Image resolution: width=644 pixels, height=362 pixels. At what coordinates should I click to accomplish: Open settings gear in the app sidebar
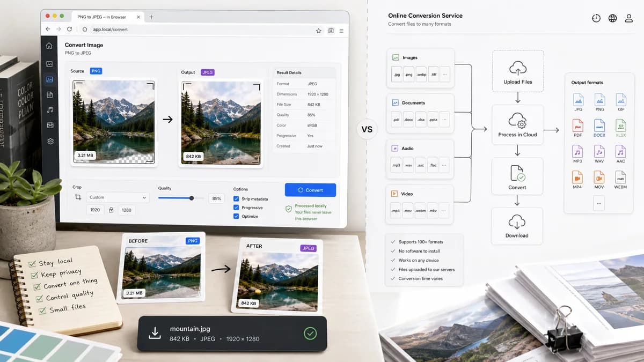[50, 141]
